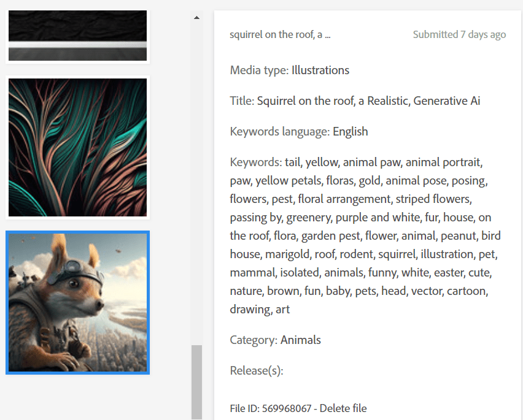Open the teal abstract leaves thumbnail

pos(77,147)
